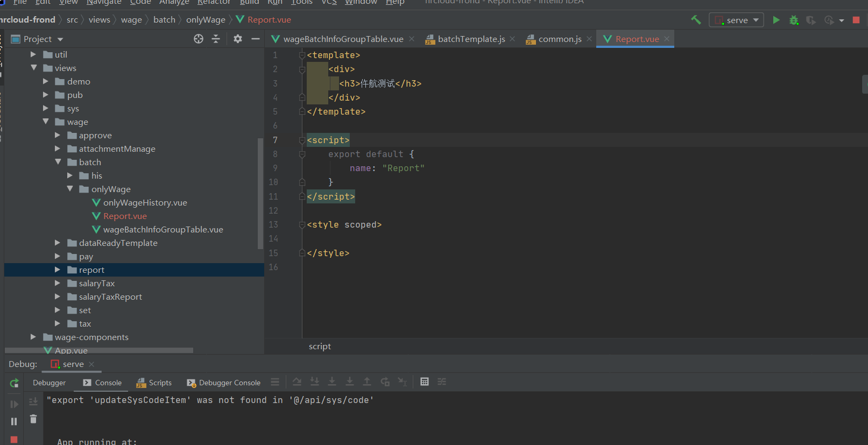The height and width of the screenshot is (445, 868).
Task: Open the onlyWageHistory.vue file in the tree
Action: [x=145, y=203]
